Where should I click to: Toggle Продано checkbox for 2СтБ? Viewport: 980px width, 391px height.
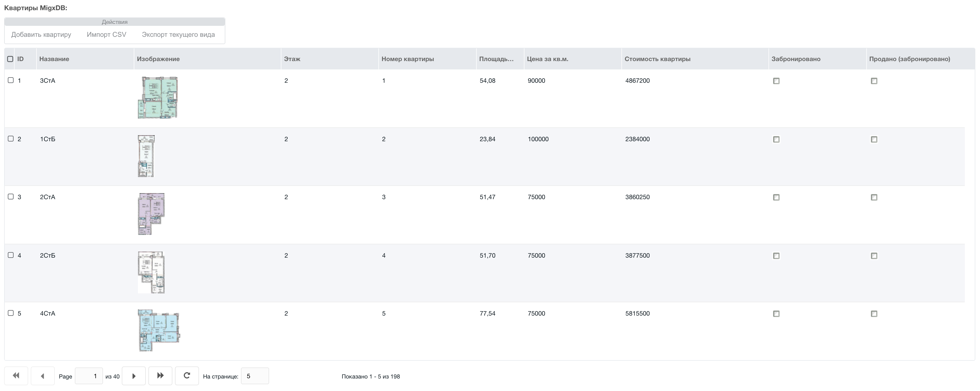coord(874,256)
